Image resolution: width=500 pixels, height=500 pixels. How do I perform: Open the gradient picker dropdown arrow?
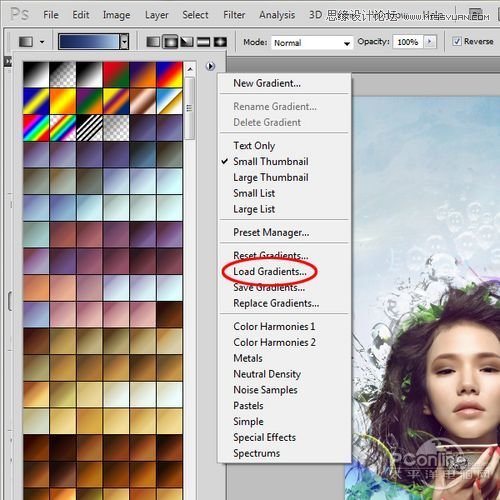click(124, 42)
